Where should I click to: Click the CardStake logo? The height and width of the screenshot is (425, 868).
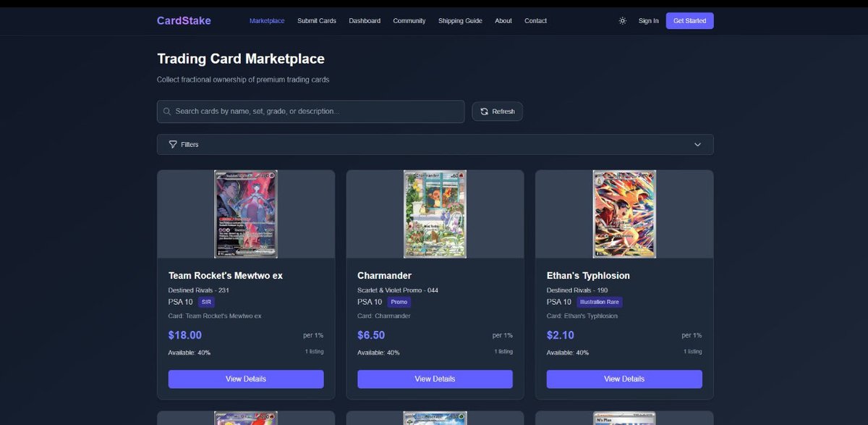(183, 20)
